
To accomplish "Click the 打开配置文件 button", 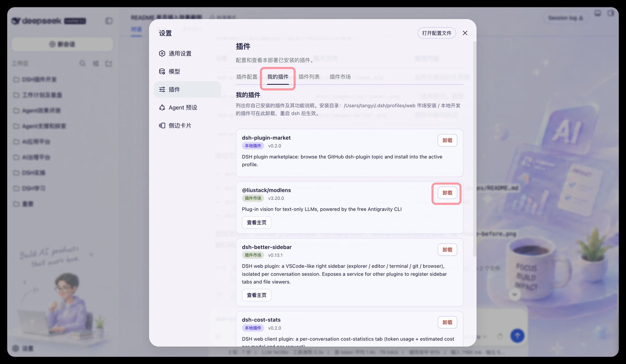I will [x=437, y=33].
